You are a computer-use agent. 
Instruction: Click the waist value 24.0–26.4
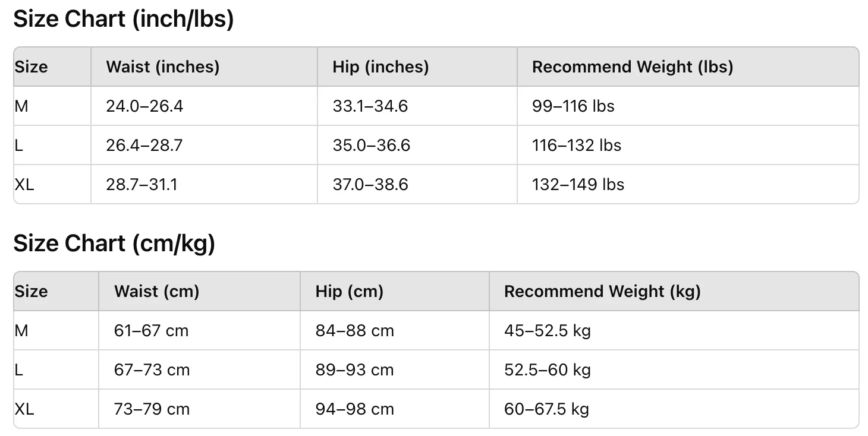click(144, 106)
